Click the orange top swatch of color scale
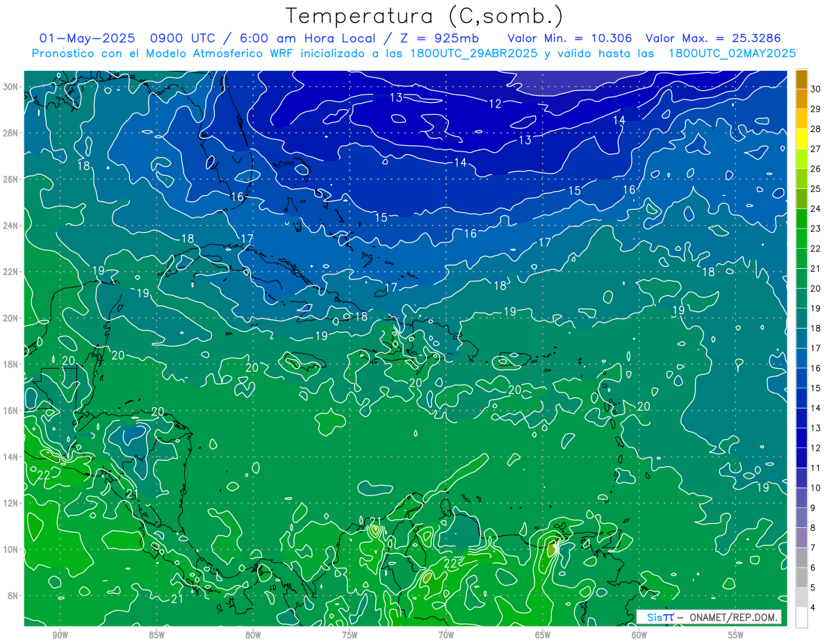This screenshot has width=834, height=644. [x=801, y=79]
